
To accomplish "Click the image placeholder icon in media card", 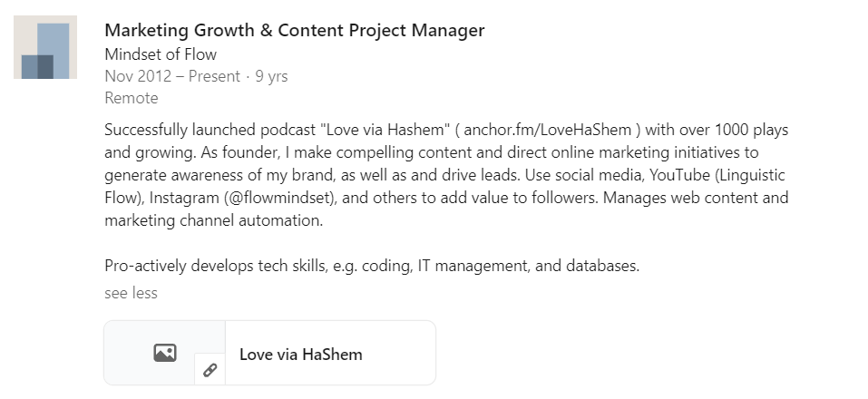I will pos(165,353).
